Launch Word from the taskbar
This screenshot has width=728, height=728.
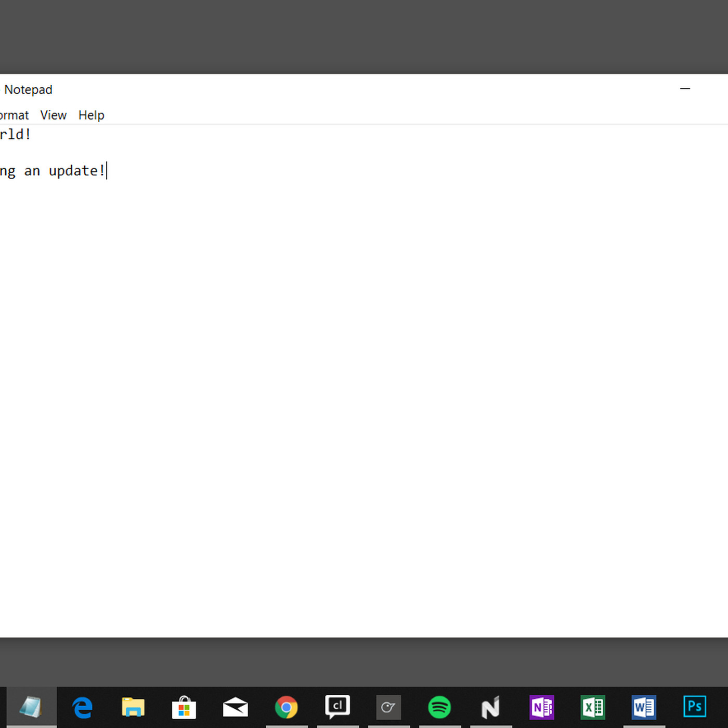point(644,707)
